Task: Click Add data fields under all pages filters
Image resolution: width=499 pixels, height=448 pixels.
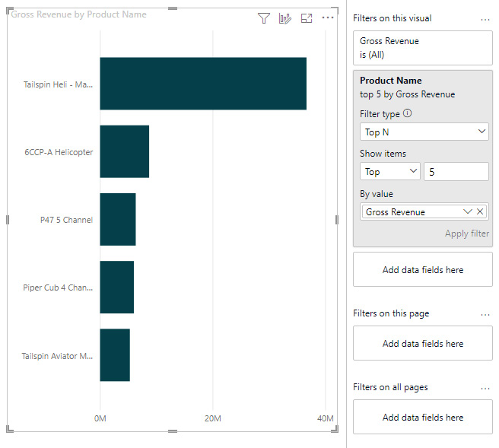Action: click(422, 418)
